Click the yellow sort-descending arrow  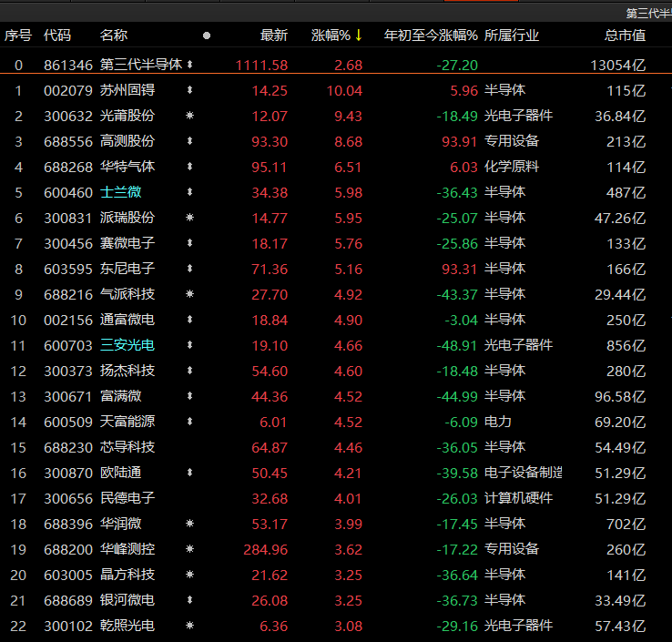(359, 36)
